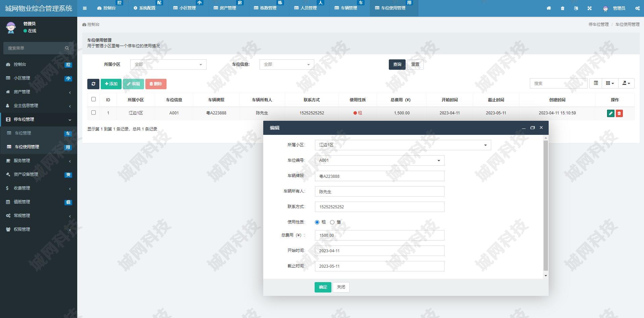The image size is (644, 318).
Task: Check the select-all checkbox in table header
Action: coord(93,99)
